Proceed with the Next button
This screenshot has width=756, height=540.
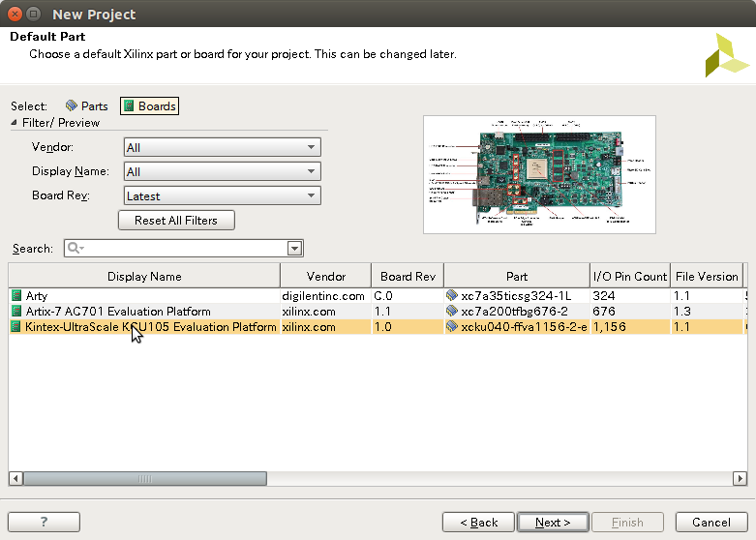pyautogui.click(x=553, y=523)
